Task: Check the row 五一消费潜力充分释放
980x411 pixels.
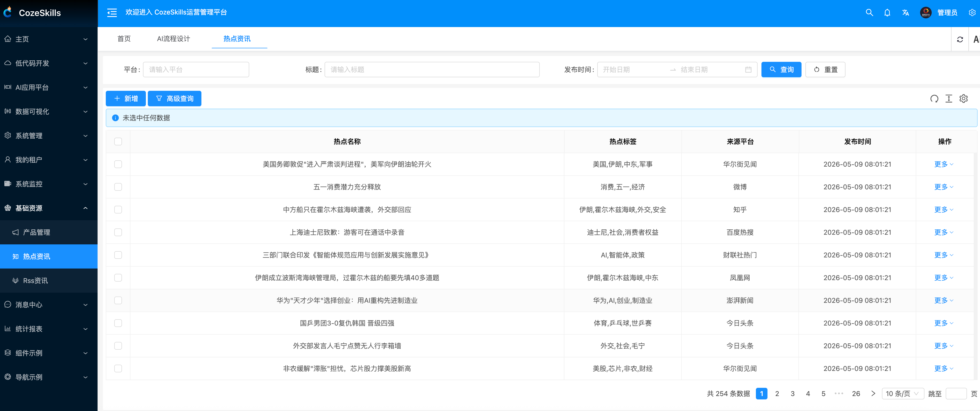Action: (x=118, y=187)
